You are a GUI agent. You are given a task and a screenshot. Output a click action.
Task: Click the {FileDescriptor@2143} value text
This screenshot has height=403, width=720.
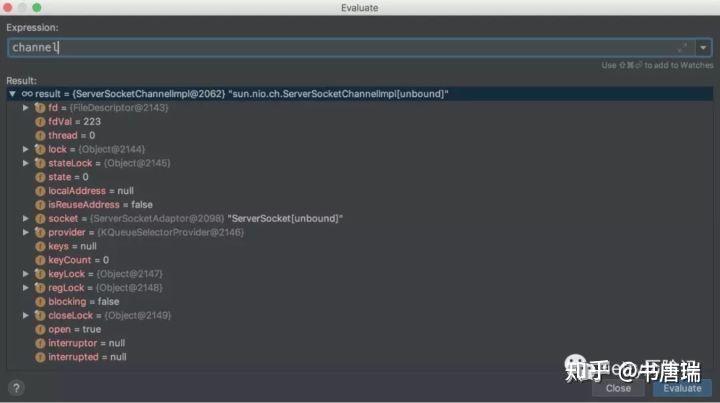click(x=118, y=108)
